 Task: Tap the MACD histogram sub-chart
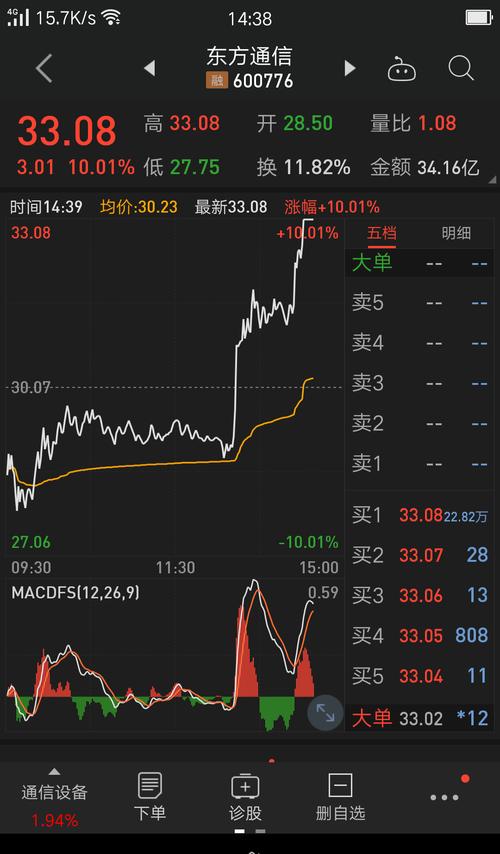click(x=174, y=655)
